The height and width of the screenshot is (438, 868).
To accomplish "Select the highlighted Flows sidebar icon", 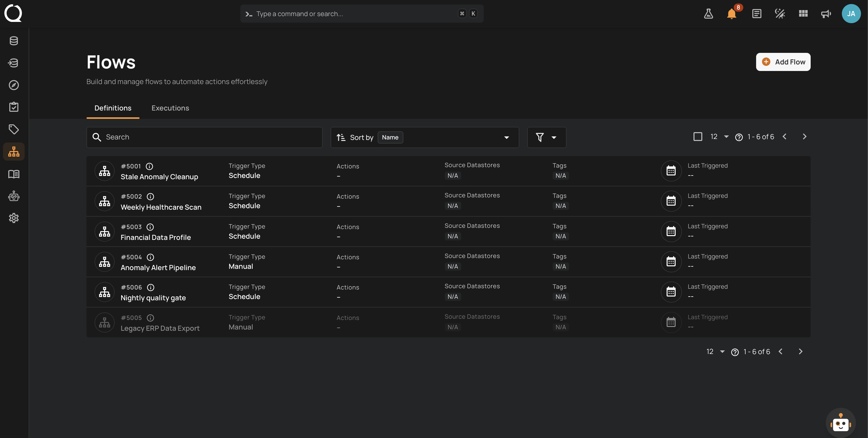I will (14, 152).
